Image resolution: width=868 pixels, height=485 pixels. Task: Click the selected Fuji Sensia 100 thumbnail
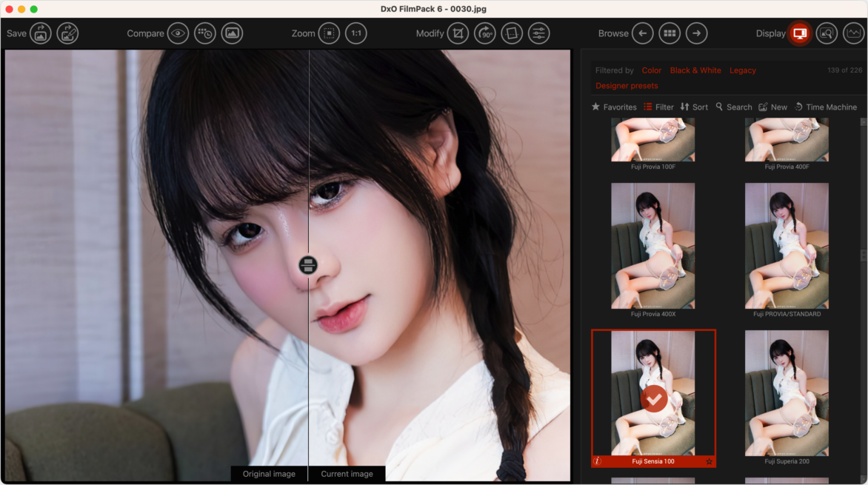(653, 393)
